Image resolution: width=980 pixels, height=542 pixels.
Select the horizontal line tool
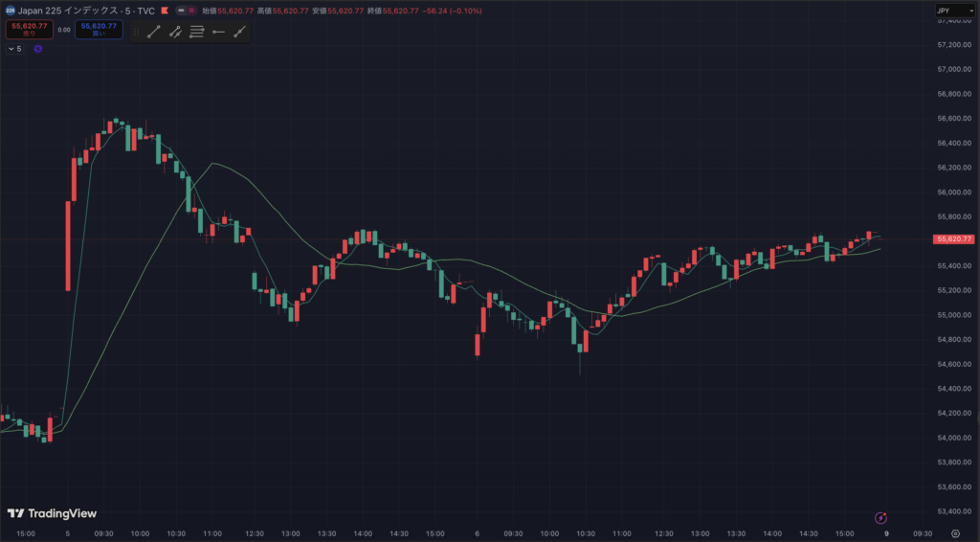point(218,32)
